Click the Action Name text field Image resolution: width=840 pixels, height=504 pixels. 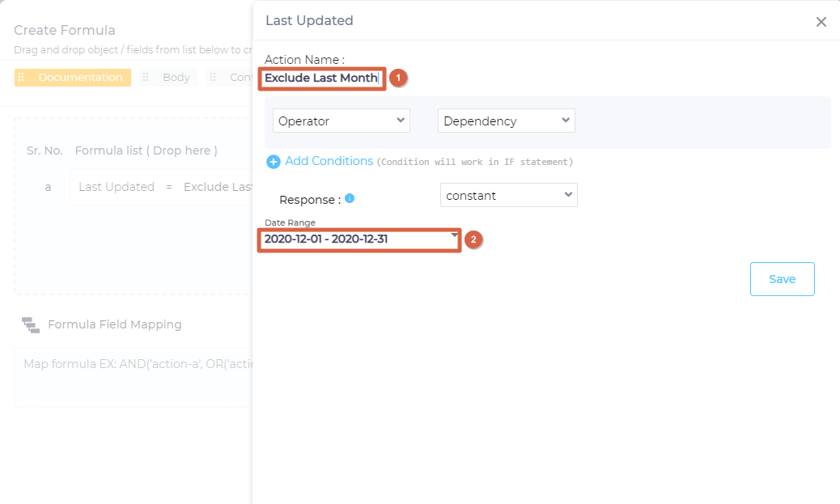(322, 78)
